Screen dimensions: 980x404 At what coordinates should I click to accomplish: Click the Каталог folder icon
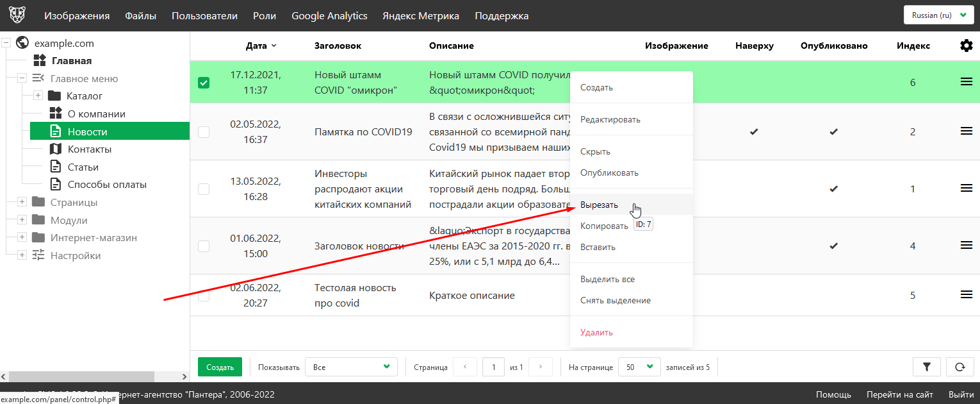(54, 96)
